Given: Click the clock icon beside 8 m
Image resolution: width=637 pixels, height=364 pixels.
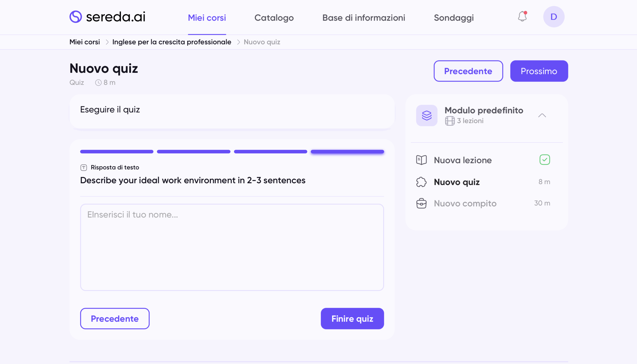Looking at the screenshot, I should pos(98,83).
